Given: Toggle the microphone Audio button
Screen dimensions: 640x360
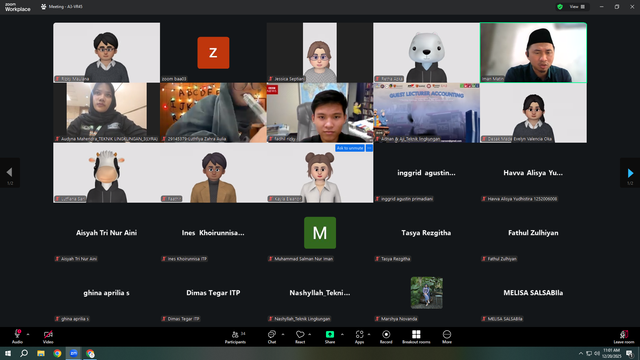Looking at the screenshot, I should [x=17, y=337].
